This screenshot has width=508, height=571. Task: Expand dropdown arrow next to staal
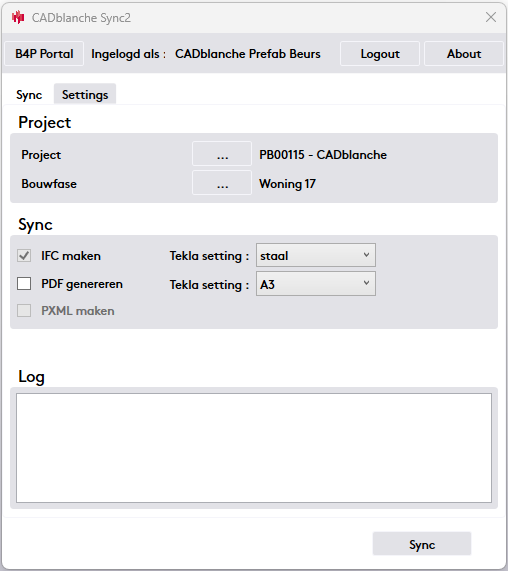click(366, 255)
